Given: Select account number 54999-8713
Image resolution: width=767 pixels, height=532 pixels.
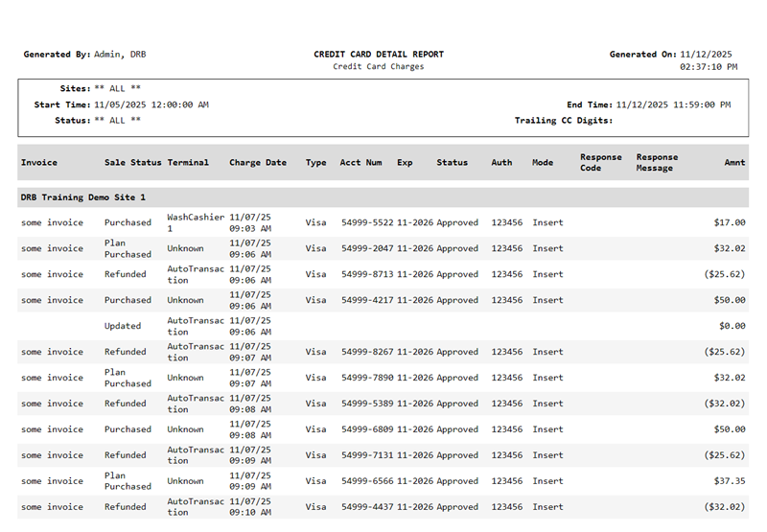Looking at the screenshot, I should pyautogui.click(x=367, y=274).
